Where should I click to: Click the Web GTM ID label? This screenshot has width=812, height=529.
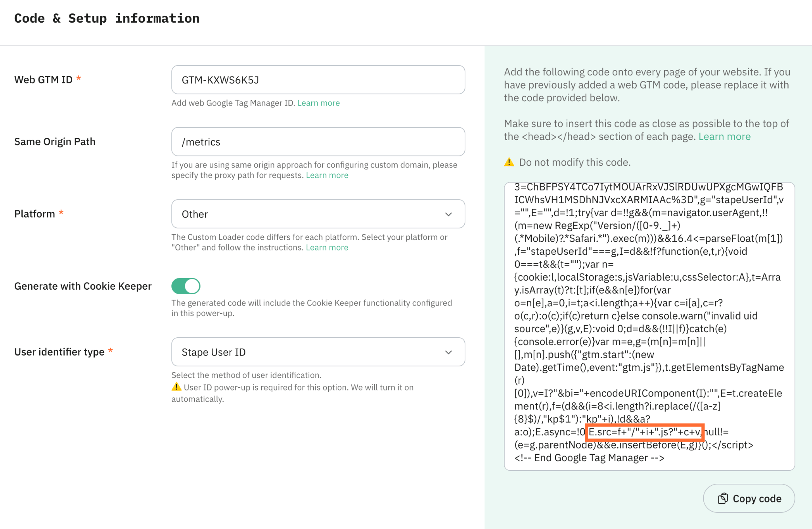43,80
